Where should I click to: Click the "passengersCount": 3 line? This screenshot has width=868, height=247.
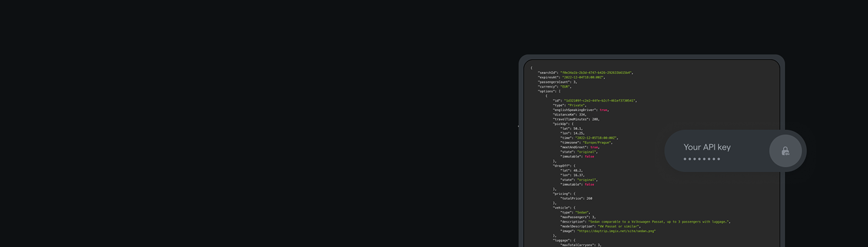click(x=557, y=82)
